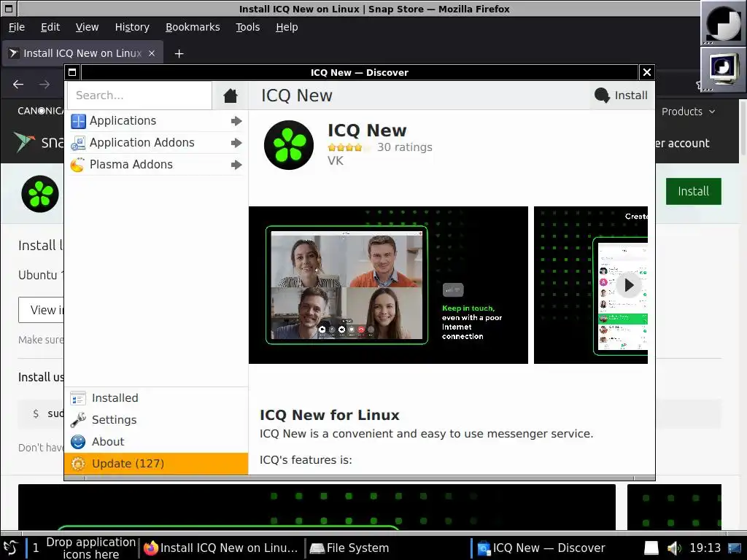The width and height of the screenshot is (747, 560).
Task: Open Firefox Tools menu
Action: 248,27
